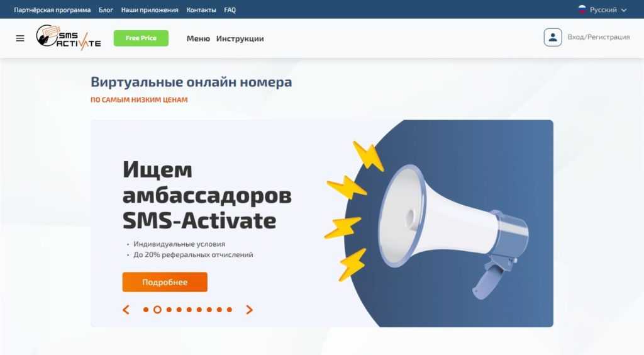Select the last carousel dot
Screen dimensions: 644x355
click(230, 310)
